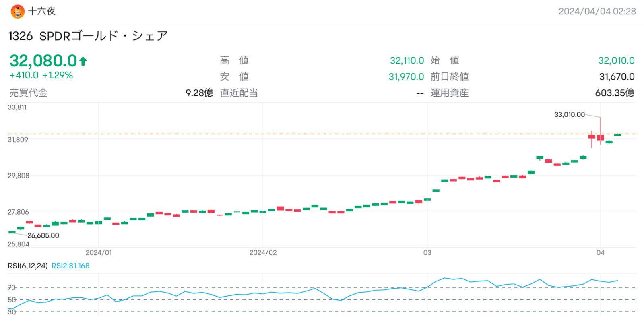Click the 33,010.00 high annotation
The image size is (644, 316).
click(570, 115)
